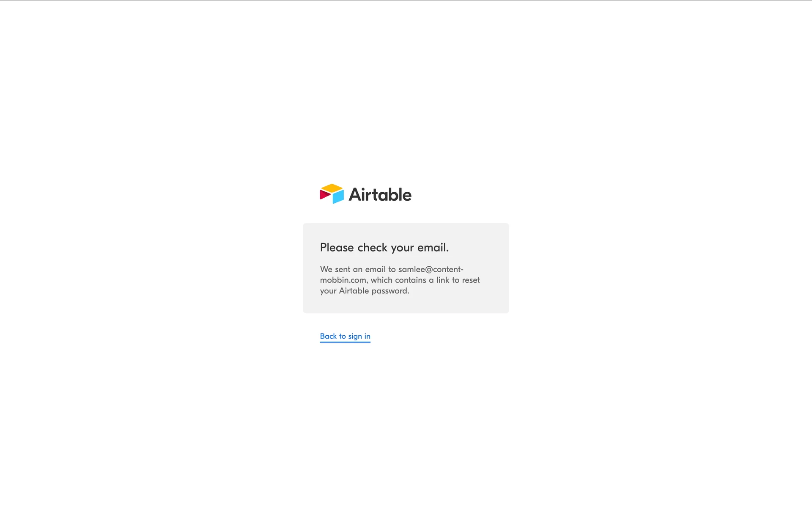Select the 'Please check your email.' heading
Viewport: 812px width, 508px height.
[x=384, y=248]
